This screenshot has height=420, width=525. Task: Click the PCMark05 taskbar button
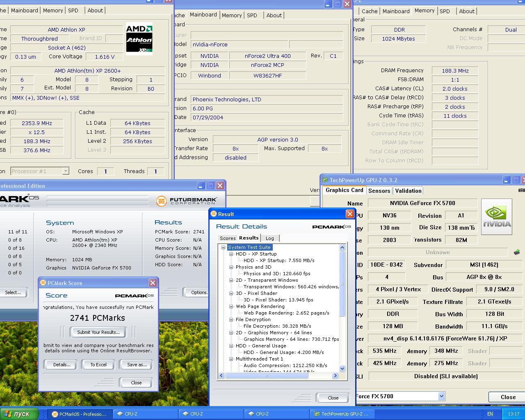coord(80,414)
